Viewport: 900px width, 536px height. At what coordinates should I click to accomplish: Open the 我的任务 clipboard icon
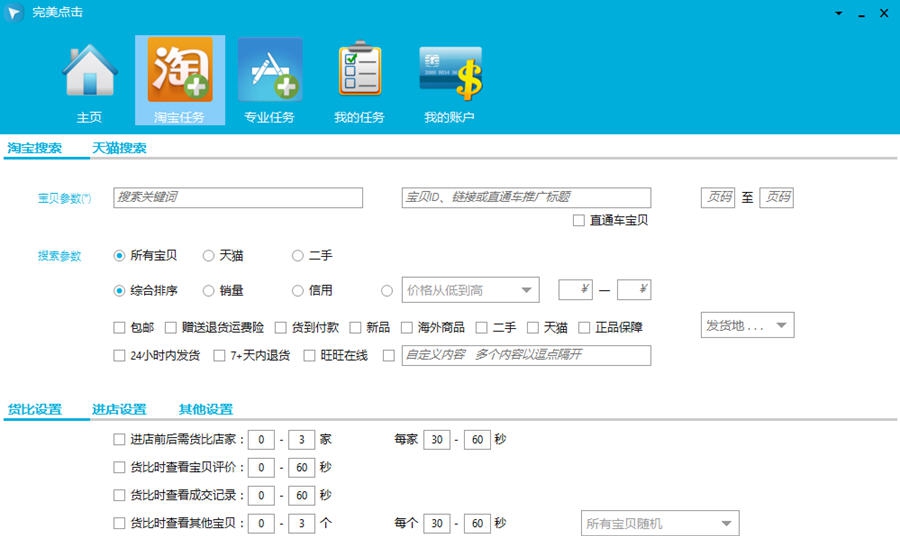359,70
